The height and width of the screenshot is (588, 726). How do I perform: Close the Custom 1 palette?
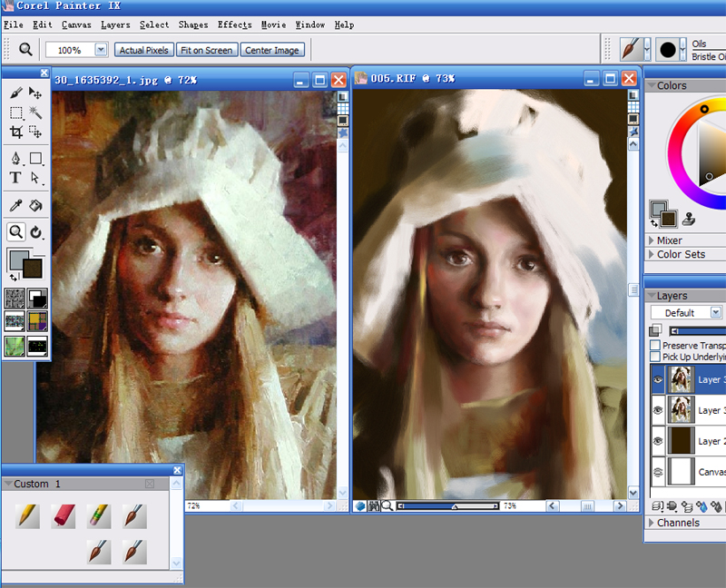pyautogui.click(x=177, y=470)
